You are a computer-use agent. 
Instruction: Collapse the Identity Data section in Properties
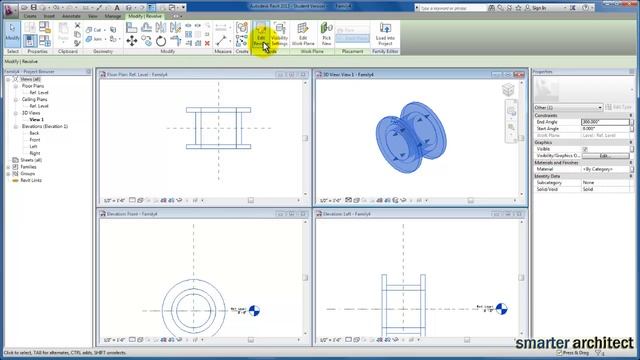click(631, 176)
